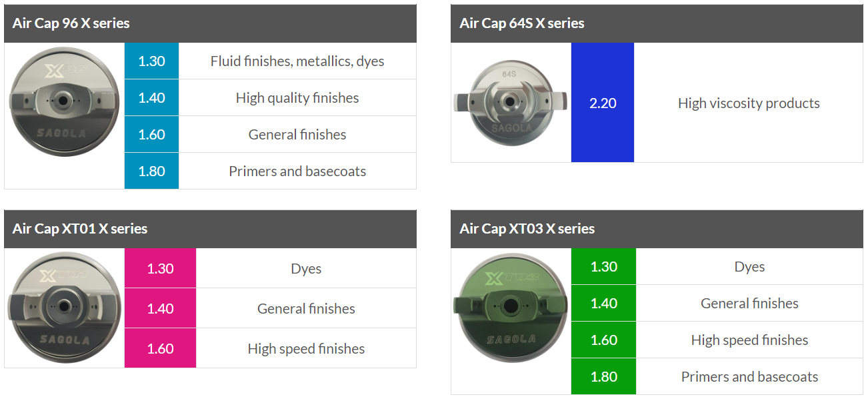Click the pink 1.60 nozzle size cell

160,348
